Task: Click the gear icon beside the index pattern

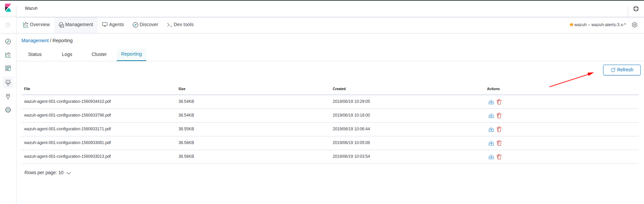Action: [635, 25]
